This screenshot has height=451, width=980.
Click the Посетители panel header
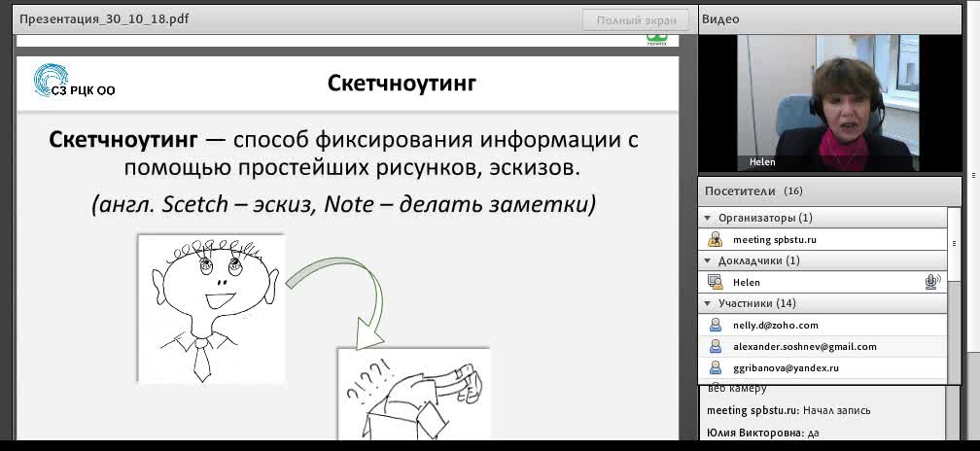829,191
